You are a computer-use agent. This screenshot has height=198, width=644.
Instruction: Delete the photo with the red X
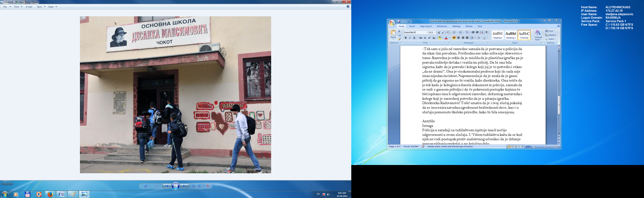(x=208, y=186)
